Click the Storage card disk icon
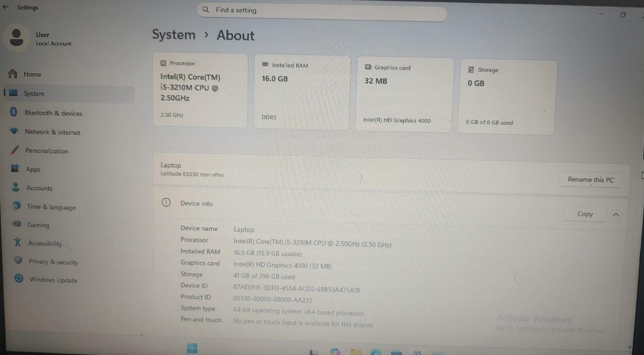The height and width of the screenshot is (355, 644). [471, 70]
